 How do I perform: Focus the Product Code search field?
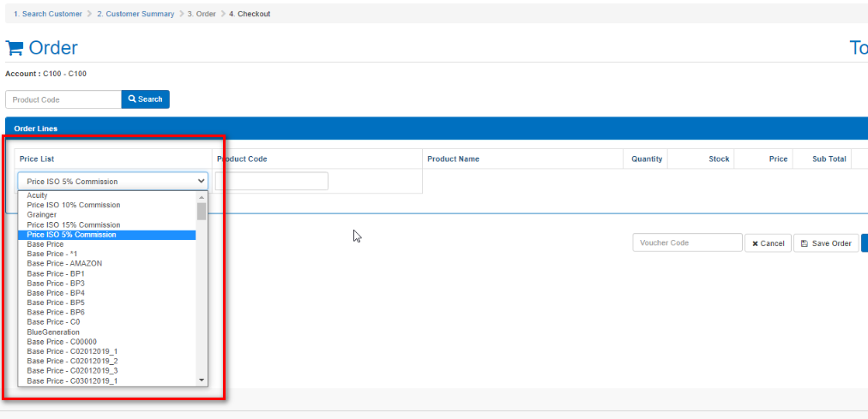point(63,99)
